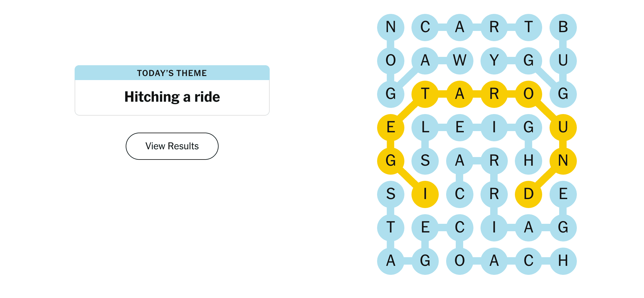The width and height of the screenshot is (644, 298).
Task: Tap the yellow letter O circle
Action: (529, 94)
